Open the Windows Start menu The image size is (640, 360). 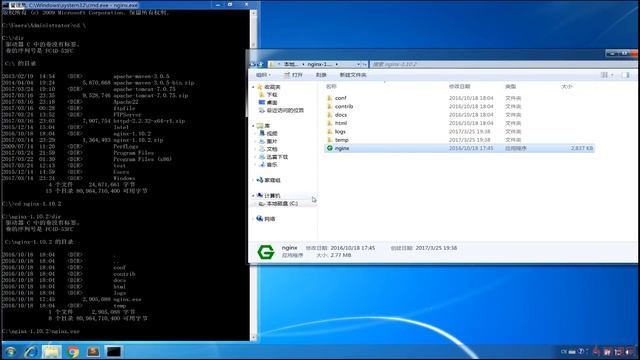pyautogui.click(x=10, y=351)
